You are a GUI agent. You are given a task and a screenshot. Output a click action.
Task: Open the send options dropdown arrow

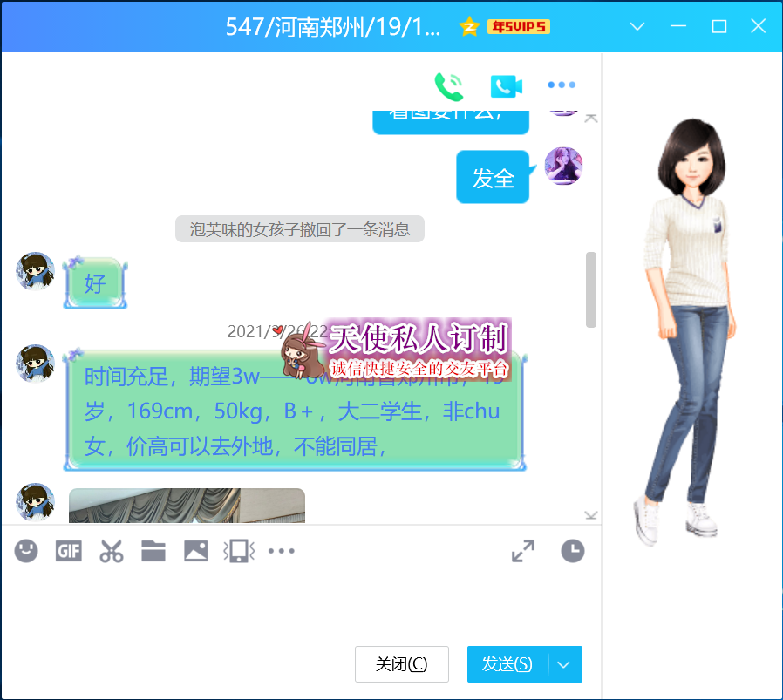(564, 664)
